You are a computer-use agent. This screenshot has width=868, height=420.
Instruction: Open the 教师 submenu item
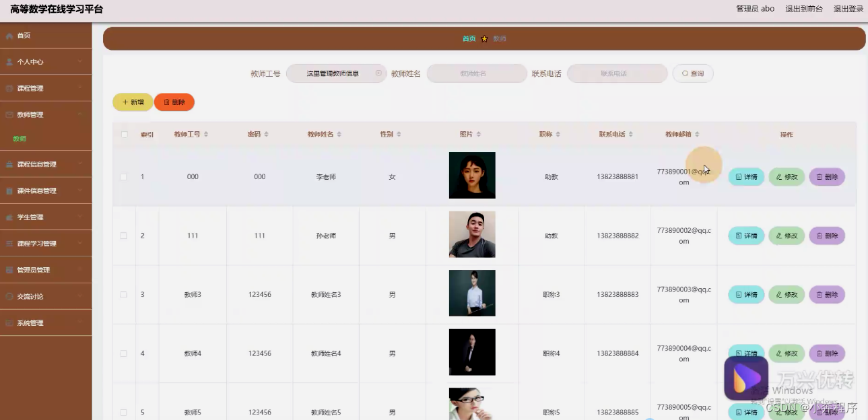20,139
